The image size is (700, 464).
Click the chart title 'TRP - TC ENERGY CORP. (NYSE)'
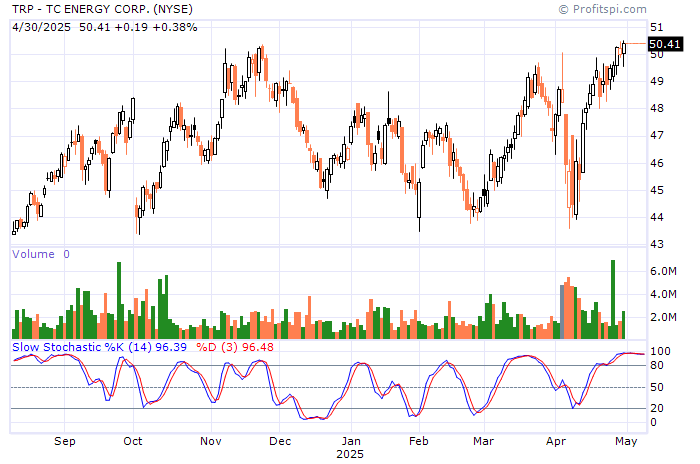(x=102, y=9)
